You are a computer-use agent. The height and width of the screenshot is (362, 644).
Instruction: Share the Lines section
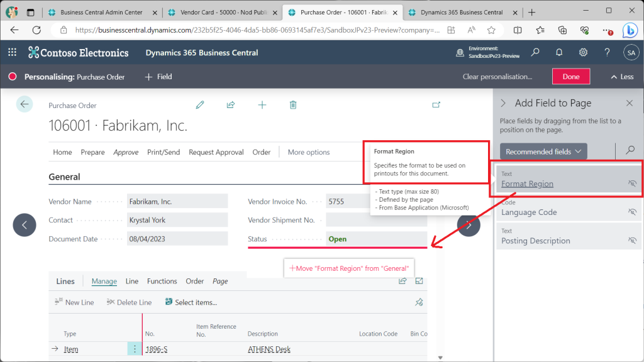coord(402,281)
